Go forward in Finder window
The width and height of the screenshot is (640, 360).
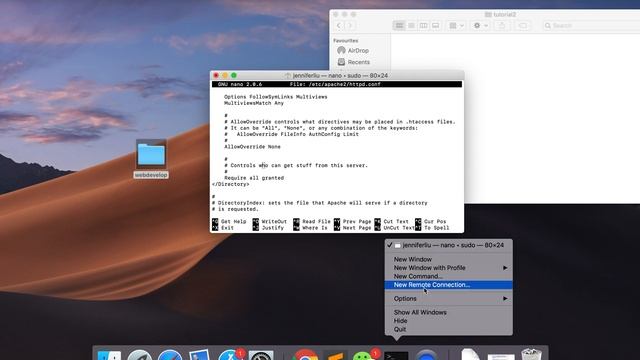point(350,26)
